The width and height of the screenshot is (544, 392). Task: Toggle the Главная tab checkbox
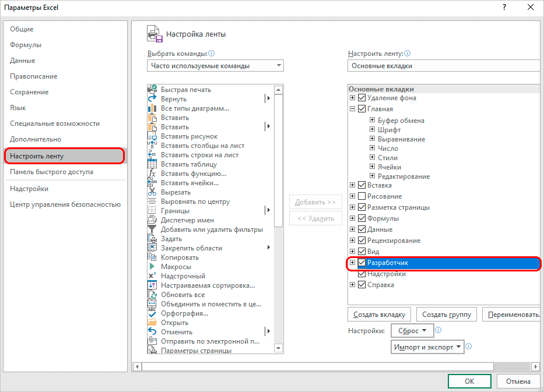pos(362,109)
